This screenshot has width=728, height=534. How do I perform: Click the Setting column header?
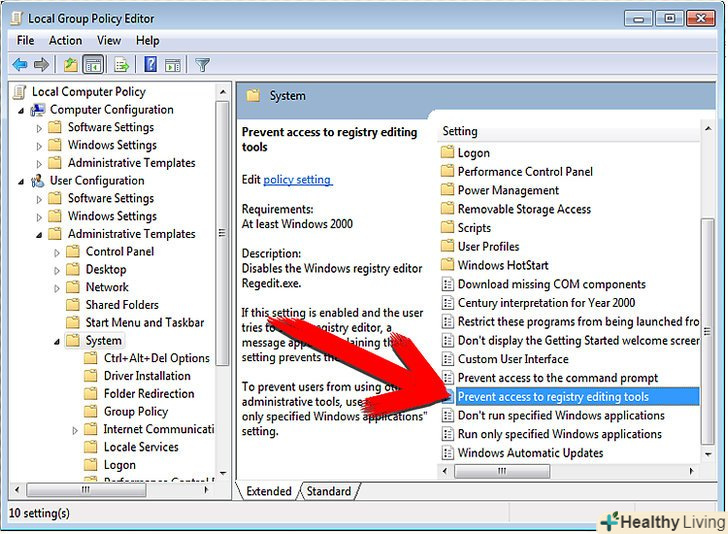[x=568, y=131]
